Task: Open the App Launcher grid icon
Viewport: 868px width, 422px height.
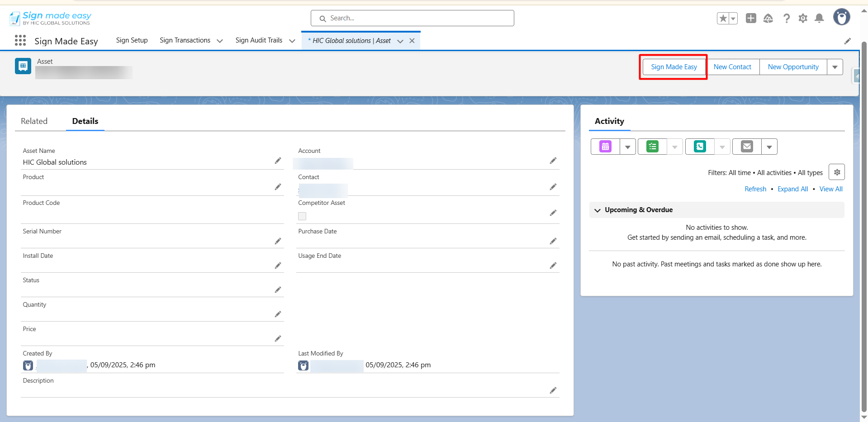Action: click(x=20, y=41)
